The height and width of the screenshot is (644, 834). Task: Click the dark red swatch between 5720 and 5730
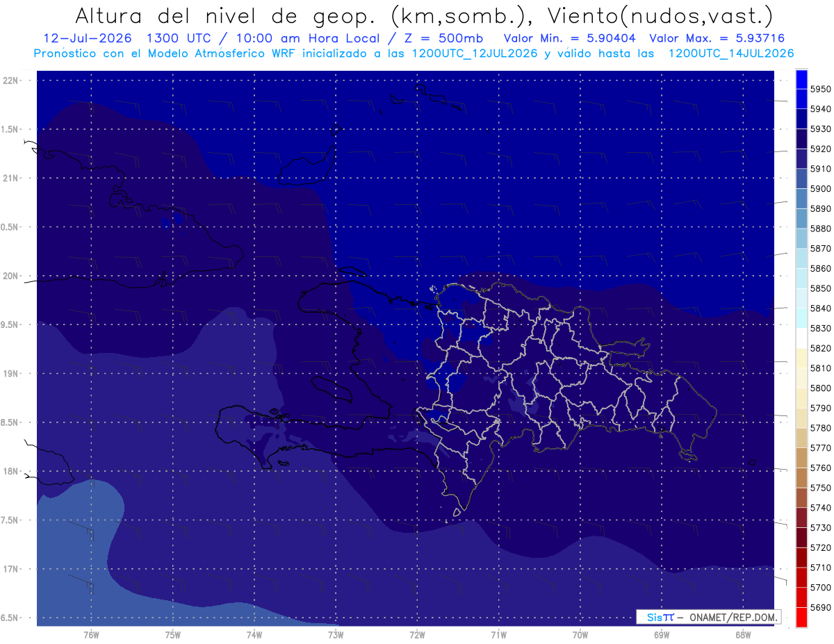801,538
